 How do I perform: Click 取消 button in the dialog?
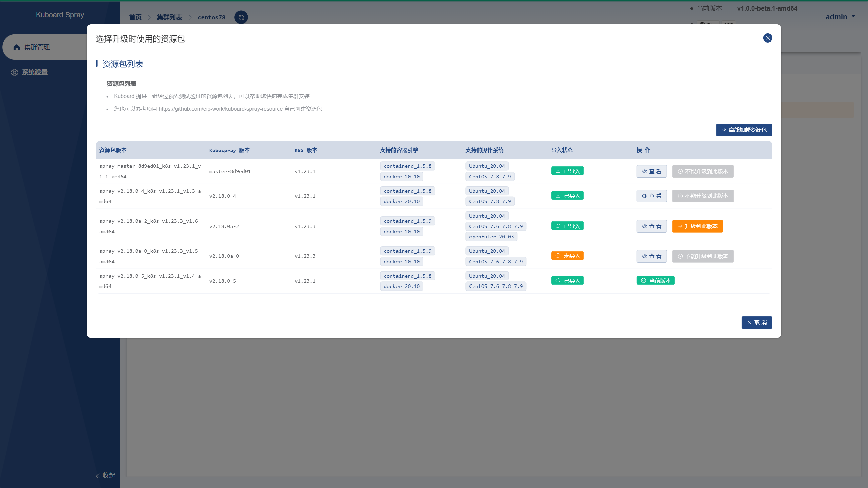coord(756,323)
